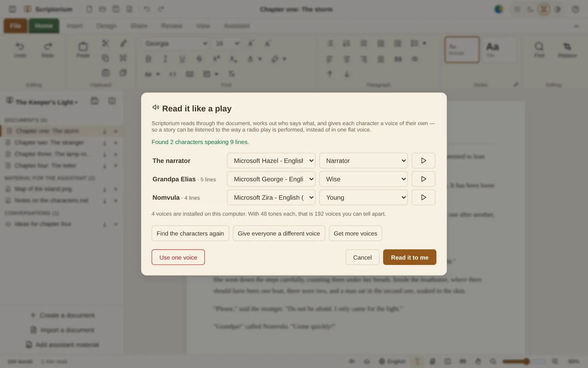This screenshot has height=368, width=588.
Task: Change the Wise tone dropdown
Action: 363,179
